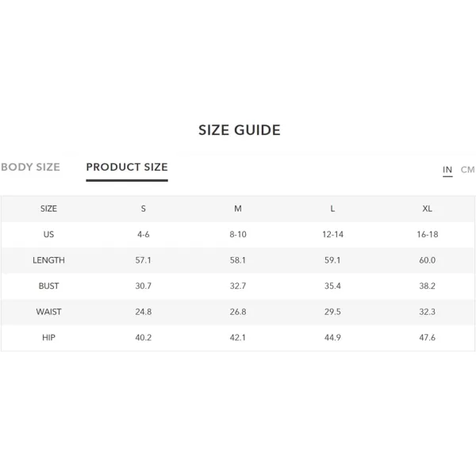Click the US row label

tap(48, 234)
